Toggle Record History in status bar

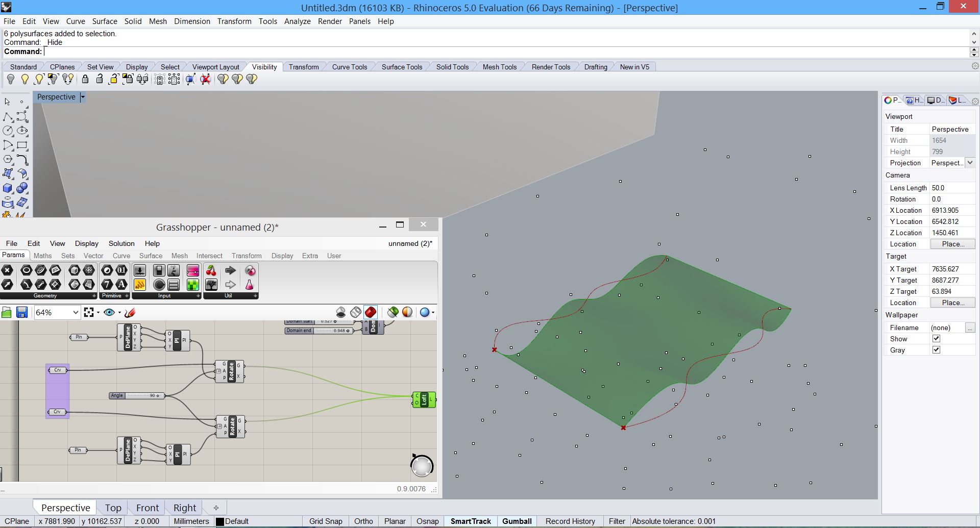pyautogui.click(x=570, y=521)
